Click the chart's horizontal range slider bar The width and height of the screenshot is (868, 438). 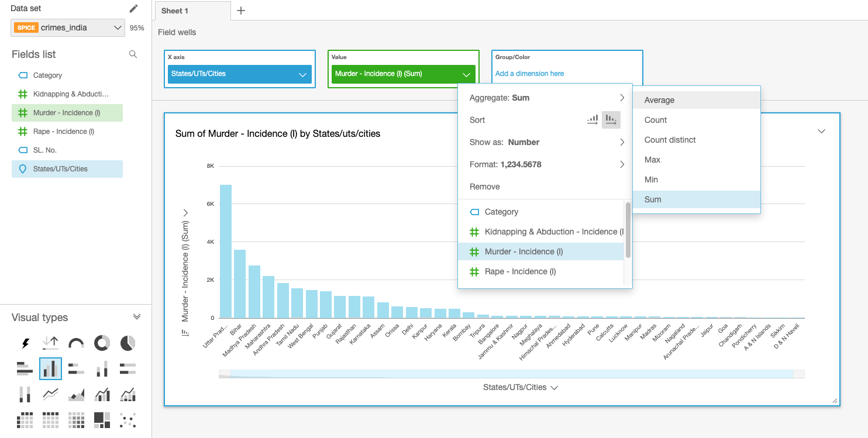tap(511, 374)
